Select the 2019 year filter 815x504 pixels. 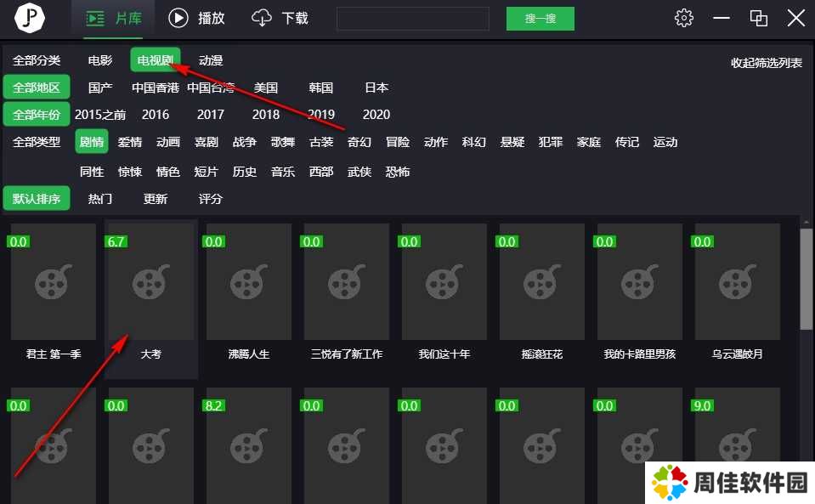click(x=321, y=114)
